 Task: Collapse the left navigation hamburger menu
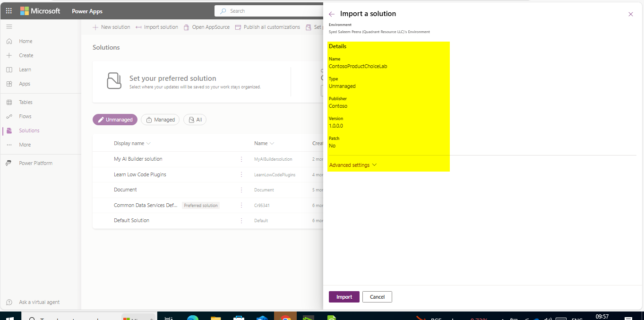(x=9, y=27)
